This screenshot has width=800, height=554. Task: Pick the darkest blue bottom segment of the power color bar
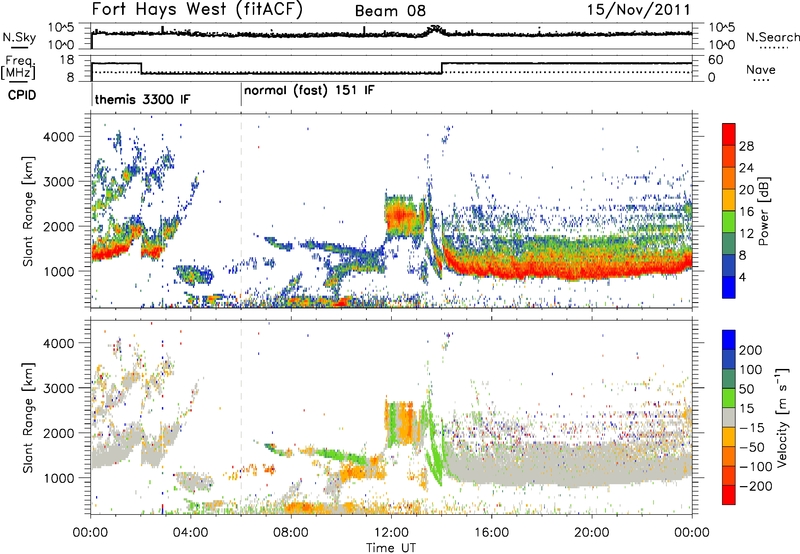729,288
